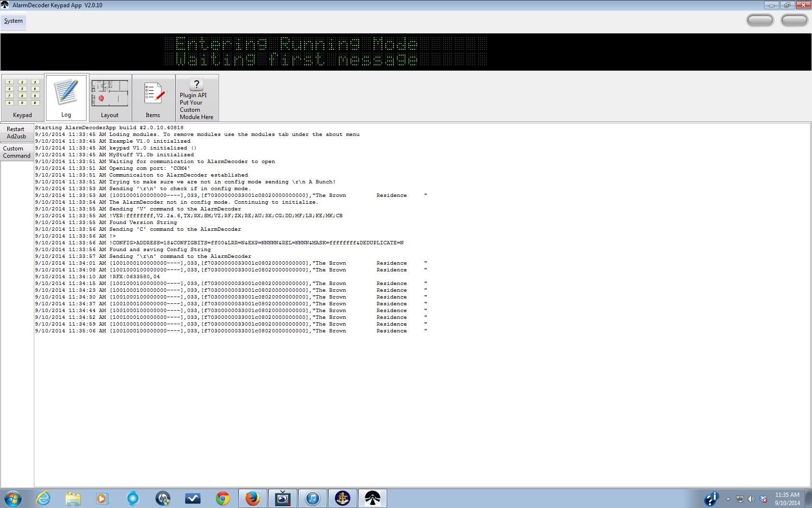The height and width of the screenshot is (508, 812).
Task: Click log line starting '!VER:ffffffff,V2.2a.6'
Action: tap(189, 216)
